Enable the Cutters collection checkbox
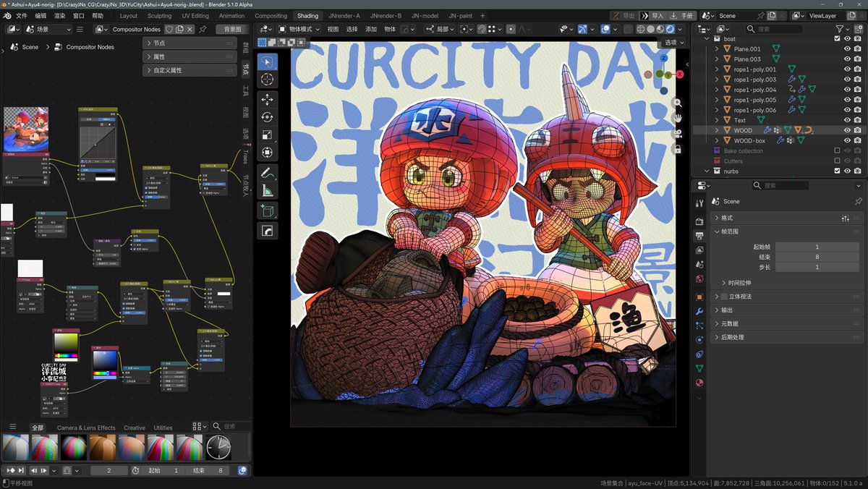 coord(837,161)
